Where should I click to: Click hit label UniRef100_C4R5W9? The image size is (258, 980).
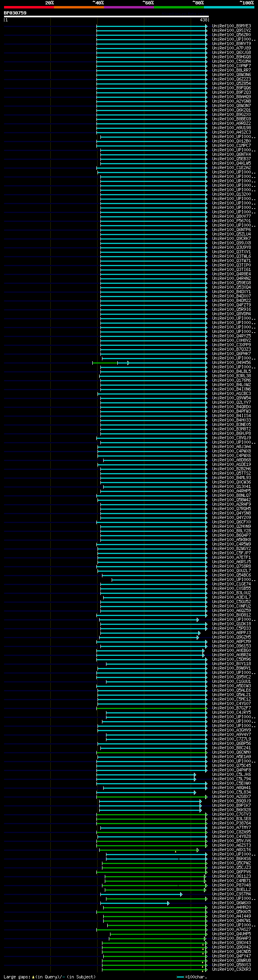coord(231,544)
